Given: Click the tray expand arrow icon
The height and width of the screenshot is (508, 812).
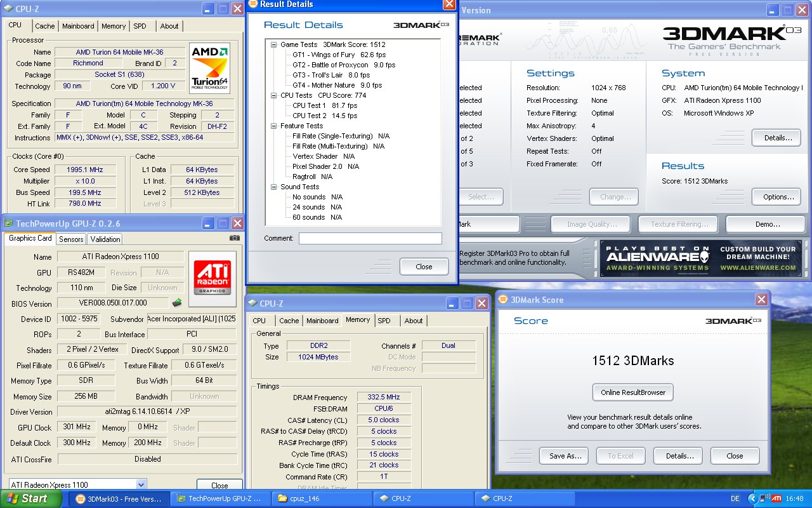Looking at the screenshot, I should (753, 498).
